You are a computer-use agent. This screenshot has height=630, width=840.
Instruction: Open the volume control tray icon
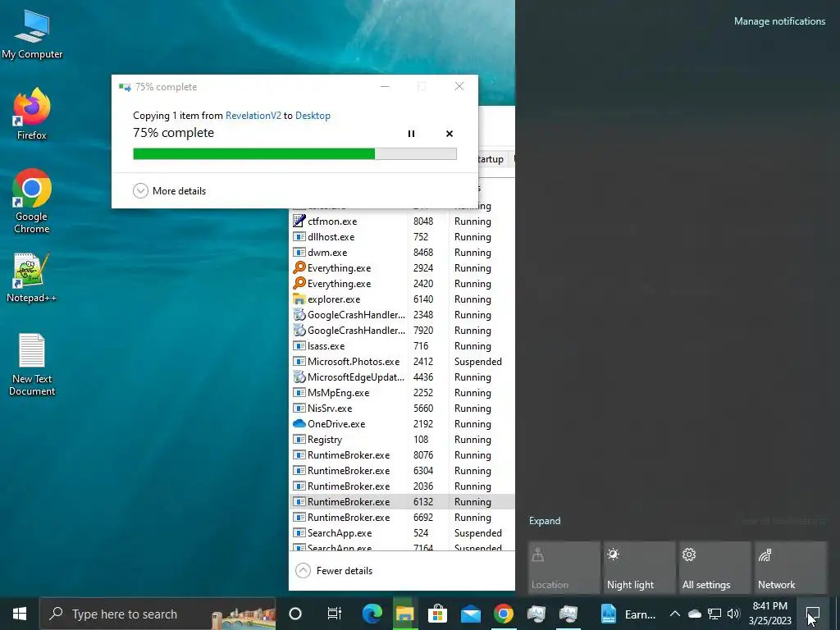pyautogui.click(x=733, y=614)
